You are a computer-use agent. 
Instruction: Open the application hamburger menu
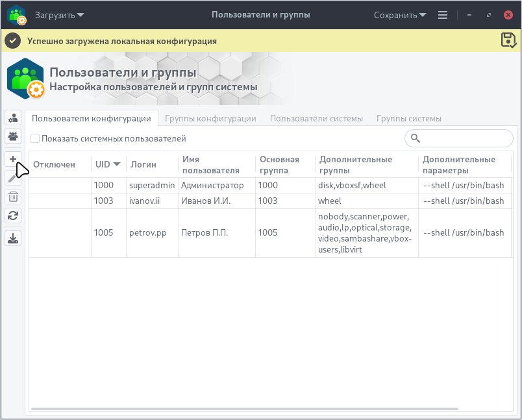(442, 14)
